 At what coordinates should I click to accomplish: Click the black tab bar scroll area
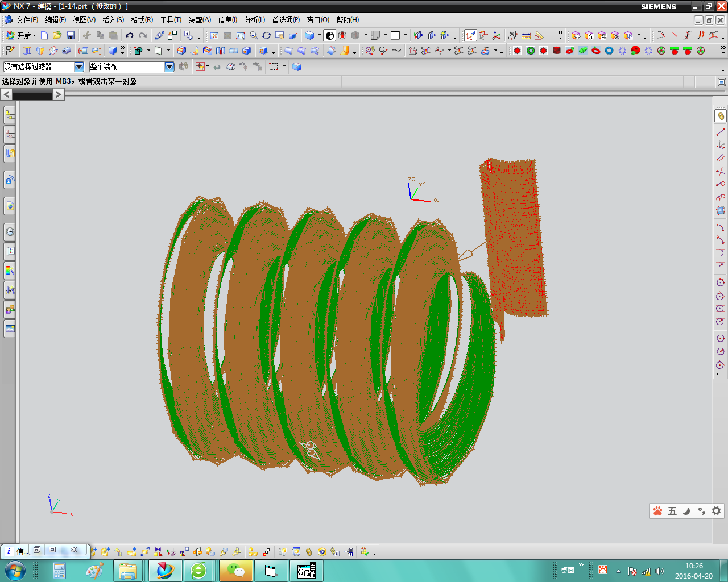[32, 95]
